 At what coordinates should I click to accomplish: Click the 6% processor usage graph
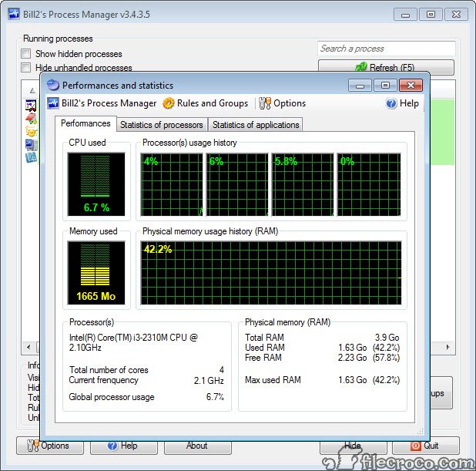[x=237, y=184]
